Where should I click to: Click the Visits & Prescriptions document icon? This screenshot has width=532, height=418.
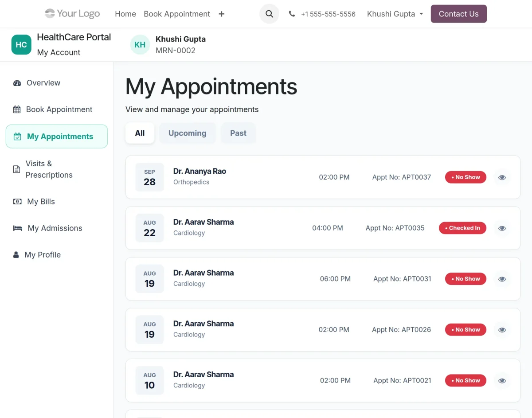pyautogui.click(x=16, y=169)
